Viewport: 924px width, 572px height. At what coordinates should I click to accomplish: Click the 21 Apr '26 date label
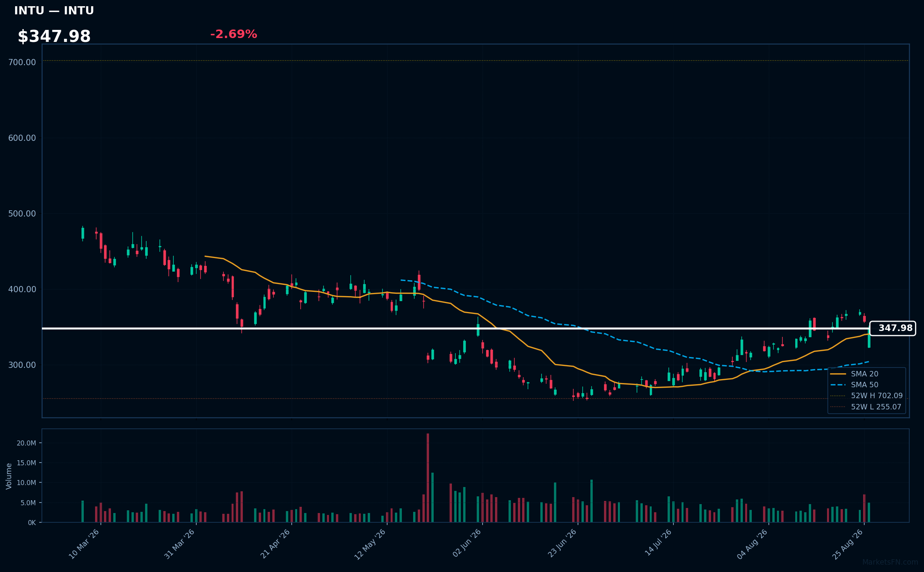point(275,544)
